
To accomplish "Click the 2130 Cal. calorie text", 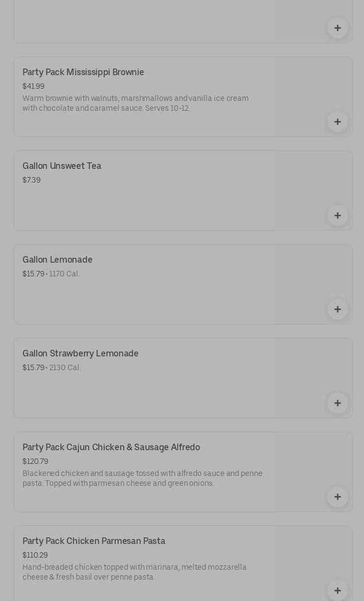I will tap(65, 368).
